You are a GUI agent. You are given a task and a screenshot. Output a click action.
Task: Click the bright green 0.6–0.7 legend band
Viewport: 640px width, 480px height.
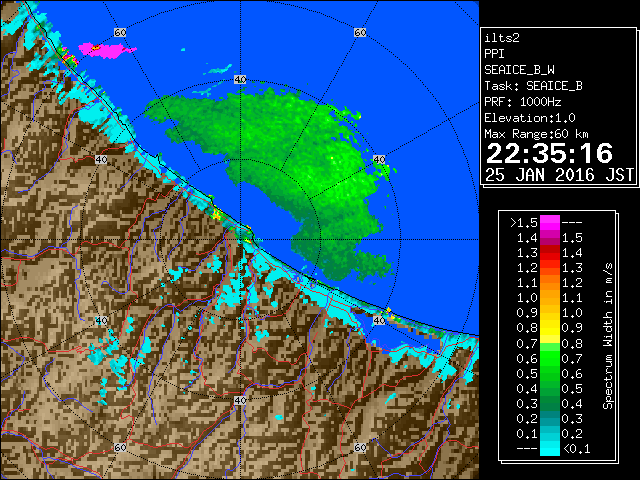(549, 358)
